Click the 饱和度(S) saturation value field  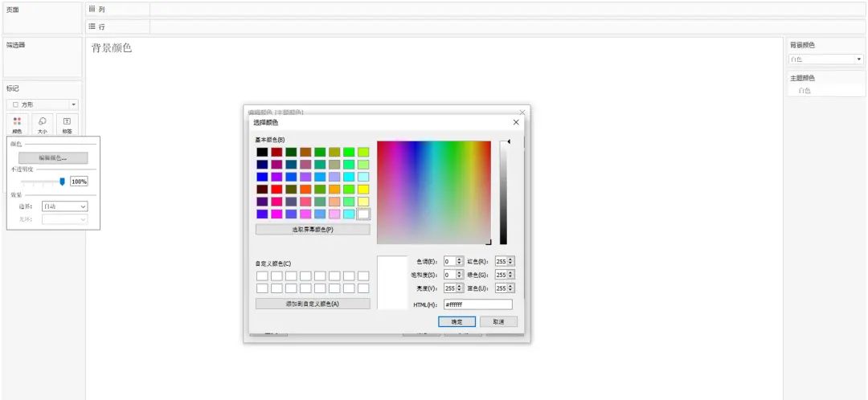pos(450,275)
